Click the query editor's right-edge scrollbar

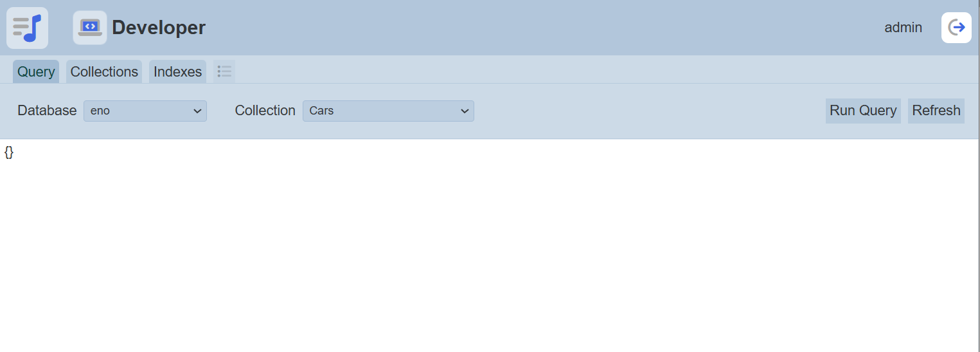tap(977, 245)
